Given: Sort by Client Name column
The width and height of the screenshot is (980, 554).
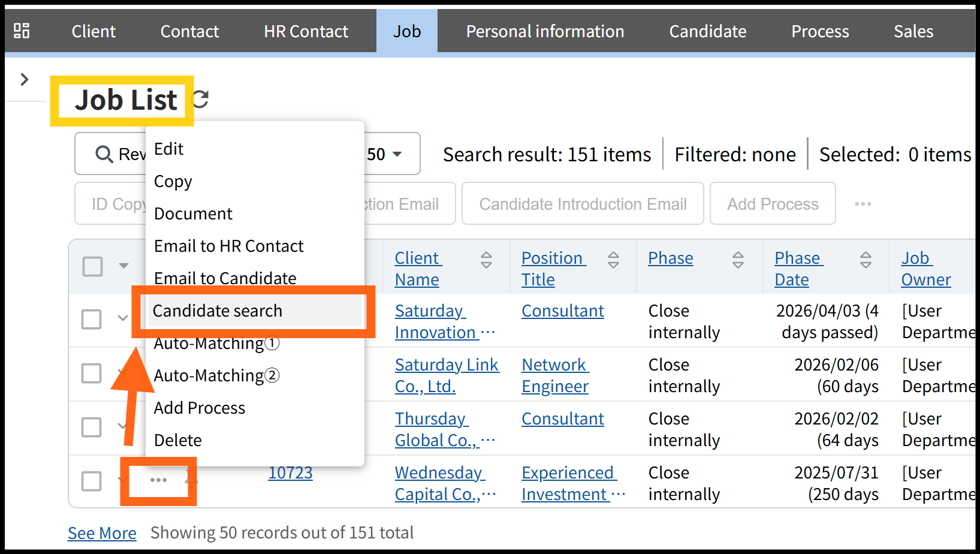Looking at the screenshot, I should click(486, 260).
